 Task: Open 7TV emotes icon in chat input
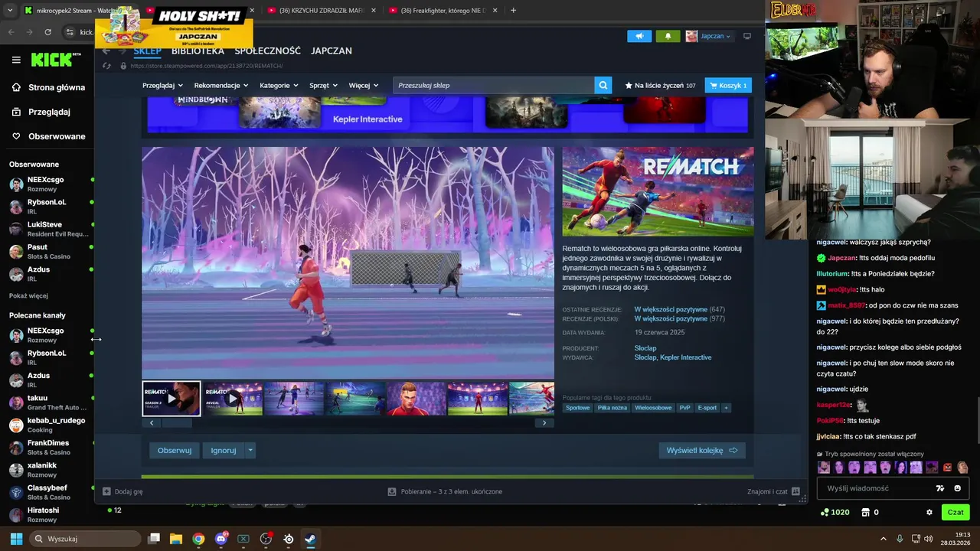tap(940, 488)
